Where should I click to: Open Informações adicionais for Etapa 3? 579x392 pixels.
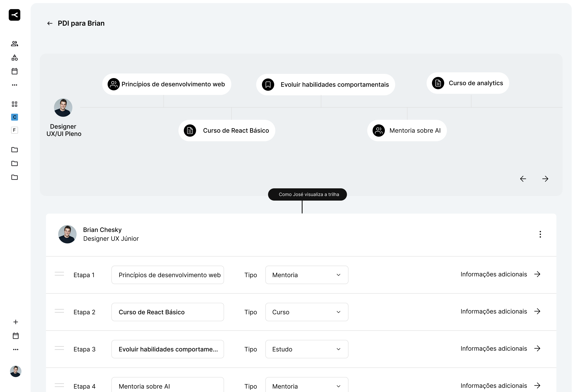500,349
